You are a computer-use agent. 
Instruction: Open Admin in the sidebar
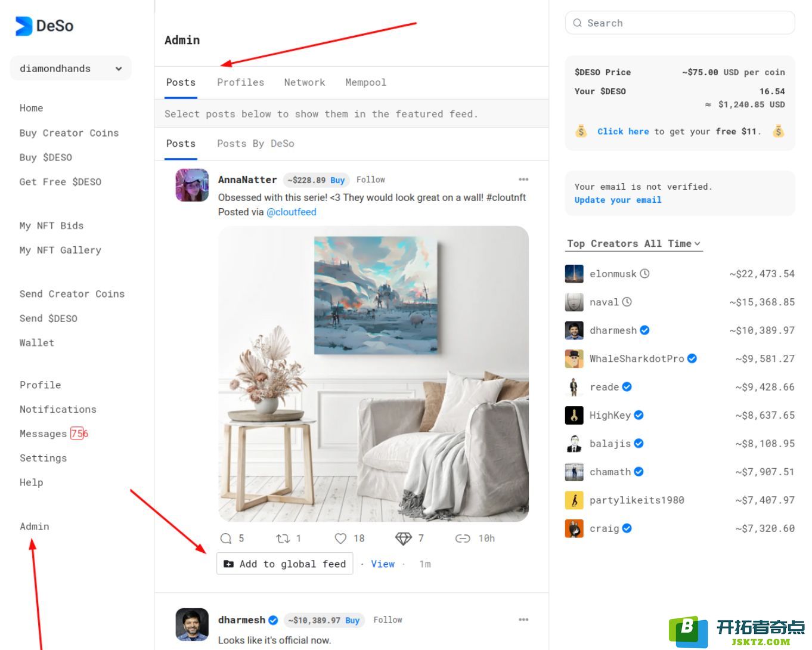tap(34, 527)
